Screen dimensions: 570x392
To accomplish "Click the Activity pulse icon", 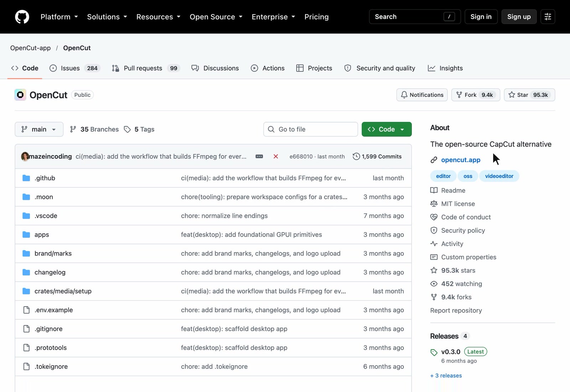I will pyautogui.click(x=434, y=244).
